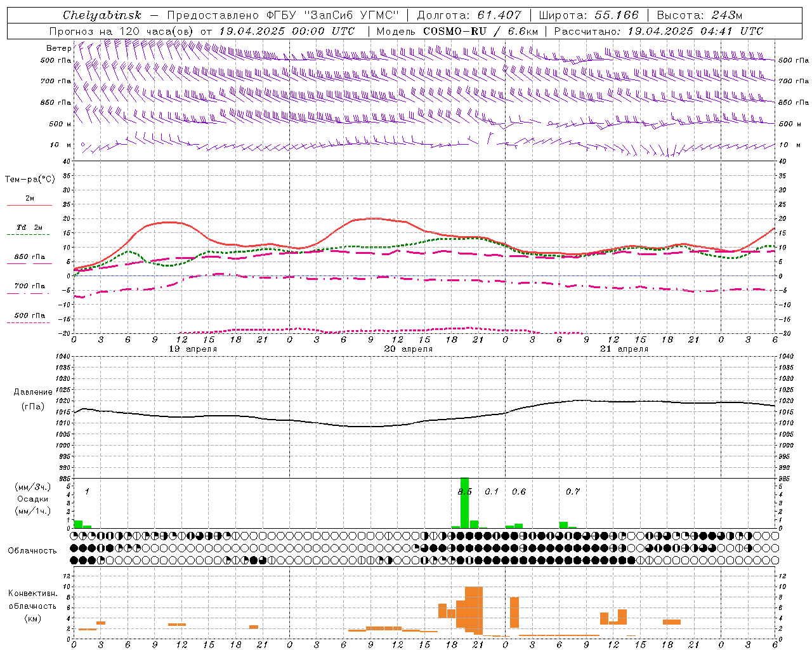The height and width of the screenshot is (650, 812).
Task: Click the (км) convective cloud unit label
Action: coord(32,618)
